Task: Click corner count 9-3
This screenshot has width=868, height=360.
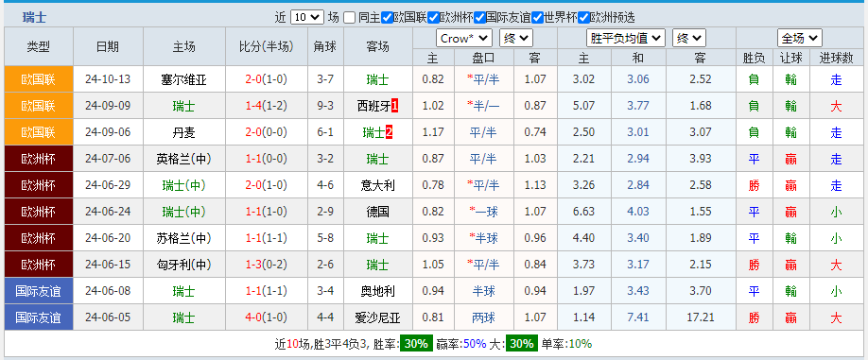Action: [x=325, y=106]
